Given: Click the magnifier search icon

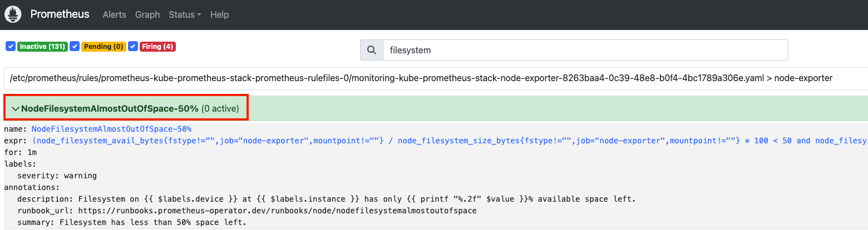Looking at the screenshot, I should 372,50.
